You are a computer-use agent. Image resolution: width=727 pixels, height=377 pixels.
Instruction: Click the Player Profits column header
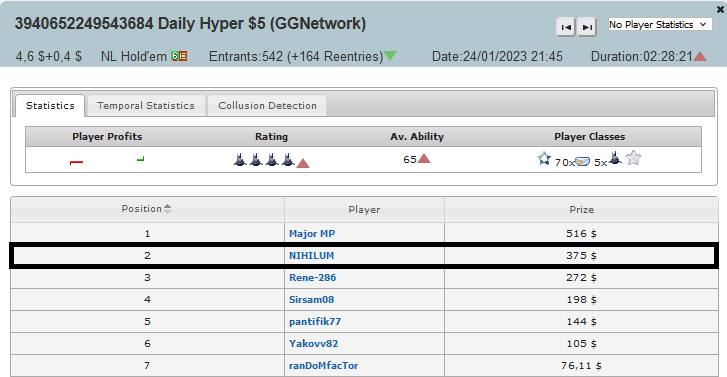point(107,137)
